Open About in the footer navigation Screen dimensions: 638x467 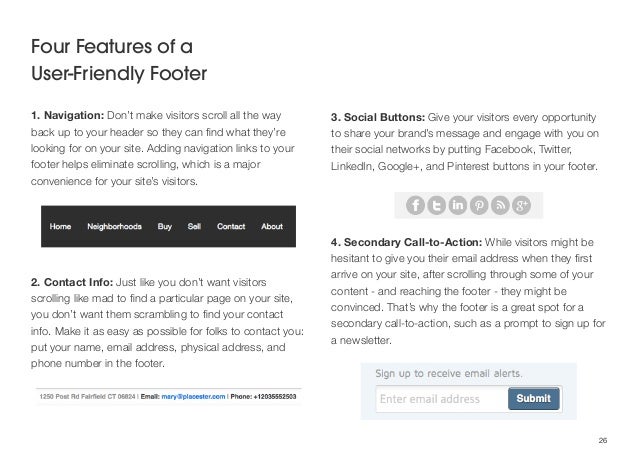pos(272,227)
